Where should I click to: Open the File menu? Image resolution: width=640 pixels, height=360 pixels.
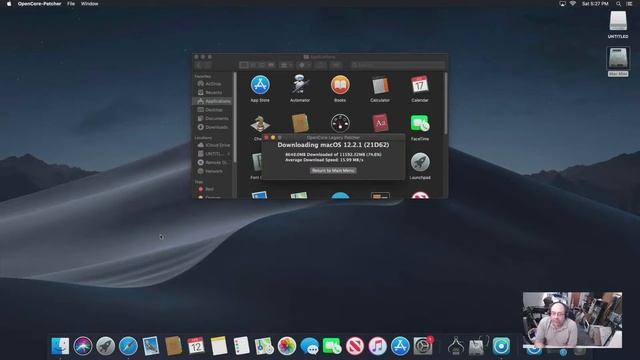[71, 4]
